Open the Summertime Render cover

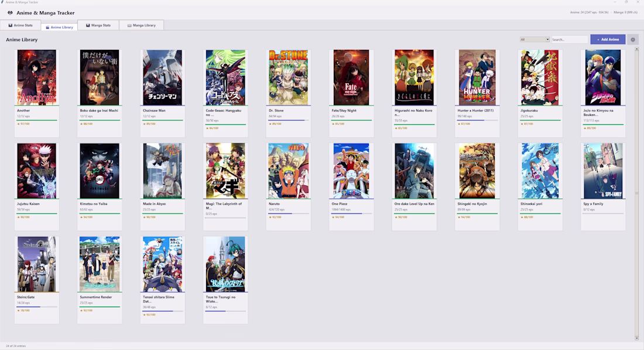[100, 264]
